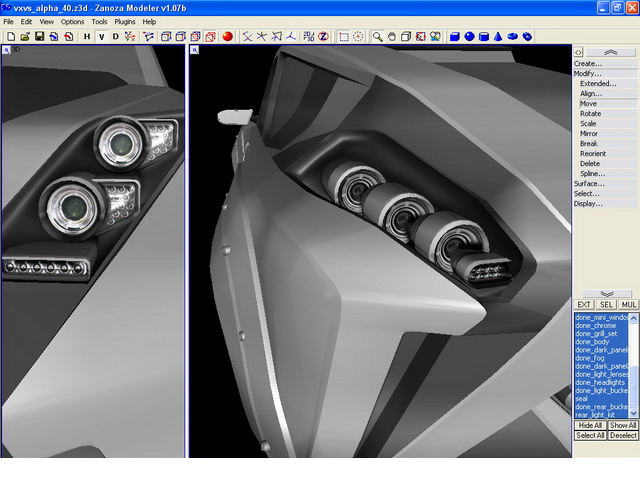
Task: Select the Pan hand tool
Action: point(392,36)
